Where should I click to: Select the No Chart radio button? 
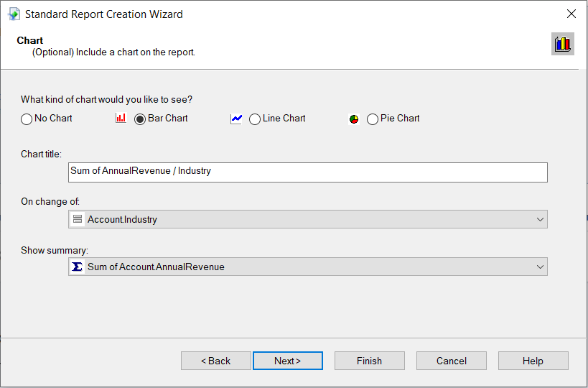[x=27, y=119]
